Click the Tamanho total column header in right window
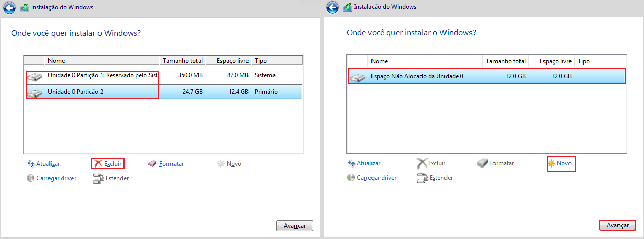 pos(505,61)
